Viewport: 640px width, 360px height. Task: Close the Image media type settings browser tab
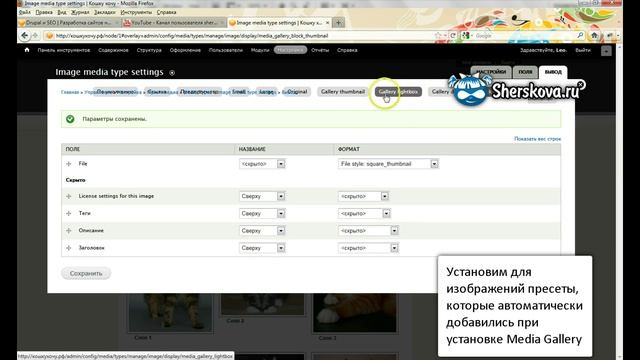click(x=327, y=23)
